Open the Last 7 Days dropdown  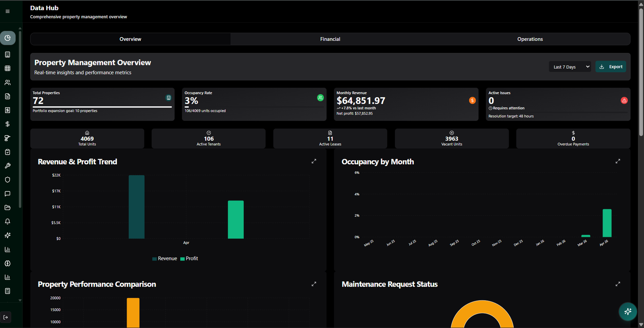570,67
